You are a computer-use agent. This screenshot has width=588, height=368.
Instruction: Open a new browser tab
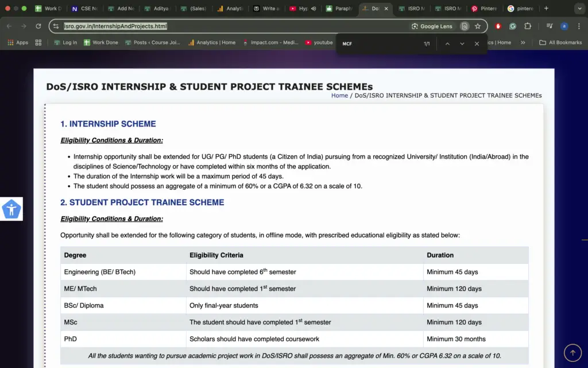(546, 8)
